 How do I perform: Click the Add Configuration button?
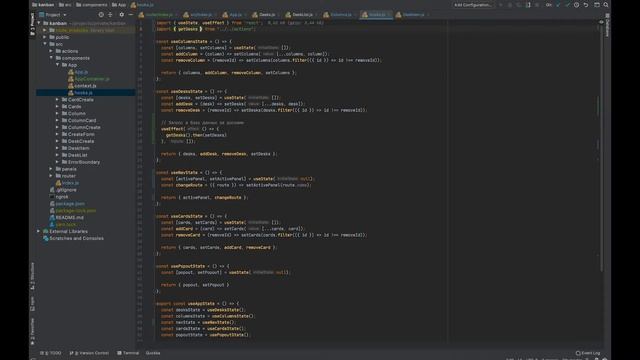pyautogui.click(x=473, y=5)
